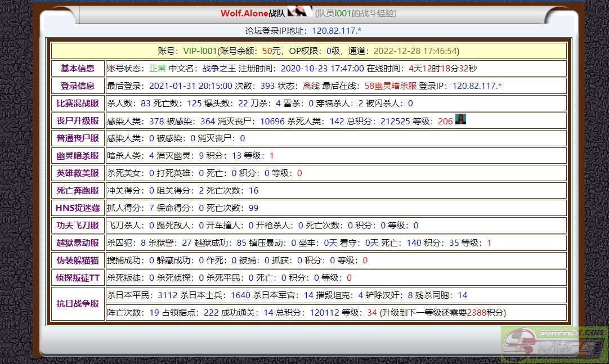Select the 比赛混战服 category label
The height and width of the screenshot is (364, 609).
point(78,104)
